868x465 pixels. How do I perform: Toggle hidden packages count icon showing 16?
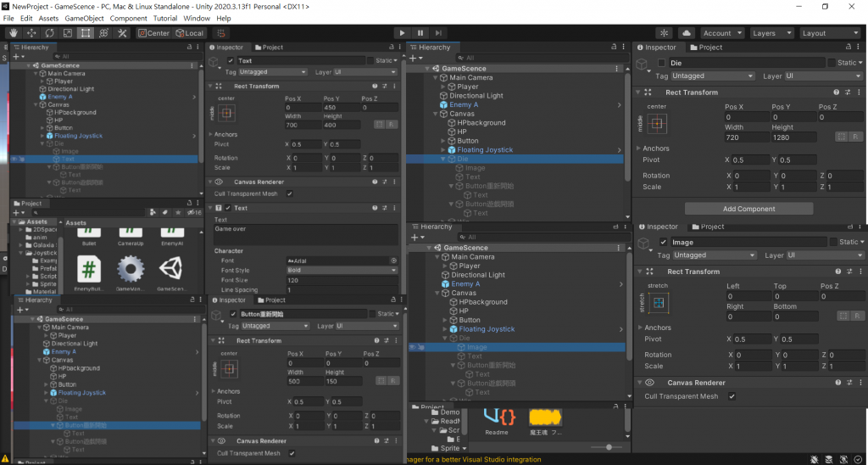194,212
